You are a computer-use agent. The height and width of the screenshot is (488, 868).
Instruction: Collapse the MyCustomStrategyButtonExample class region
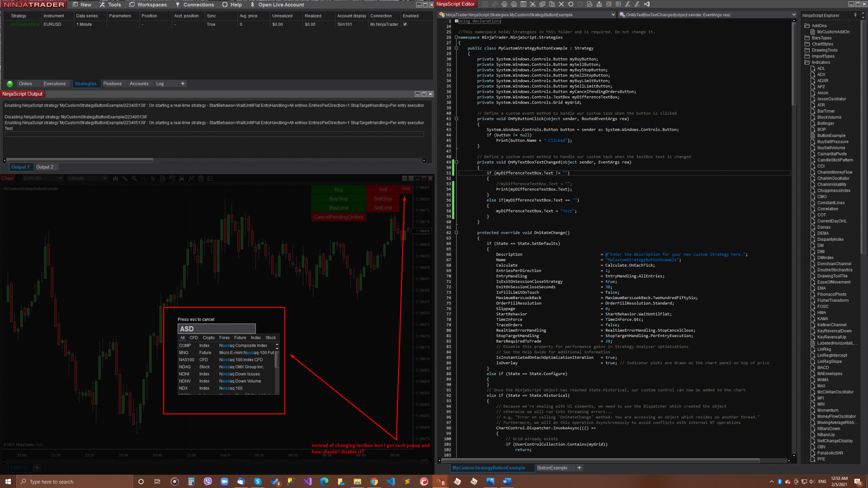pos(456,48)
